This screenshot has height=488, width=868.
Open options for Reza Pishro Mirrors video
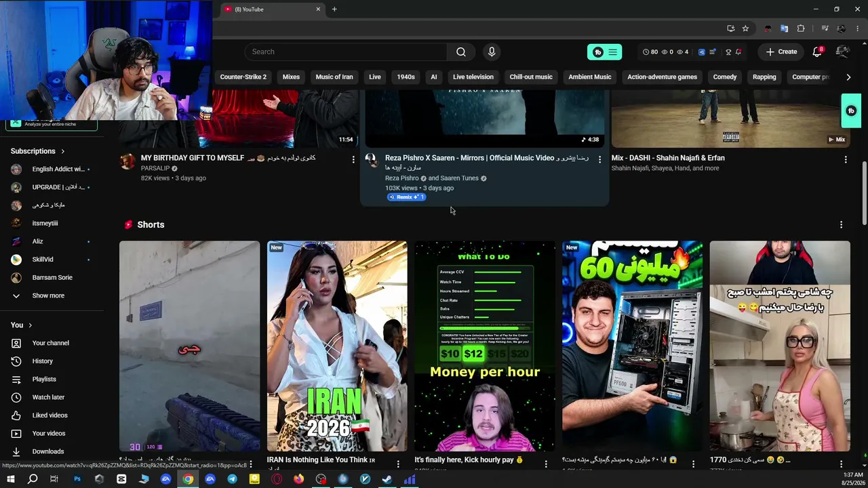(x=599, y=159)
